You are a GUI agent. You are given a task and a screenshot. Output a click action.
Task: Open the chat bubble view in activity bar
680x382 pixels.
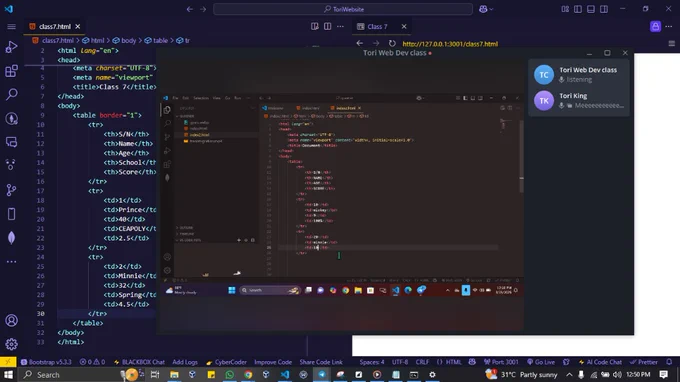point(11,142)
